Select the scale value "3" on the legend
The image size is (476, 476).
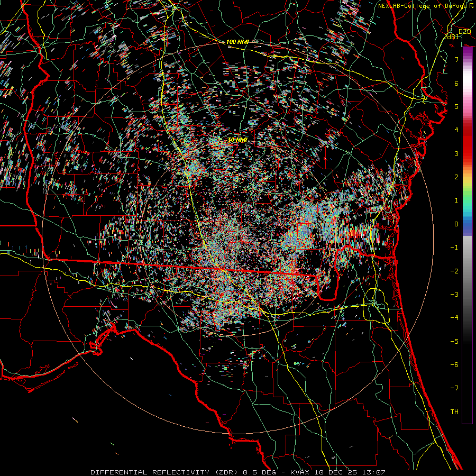tap(456, 153)
